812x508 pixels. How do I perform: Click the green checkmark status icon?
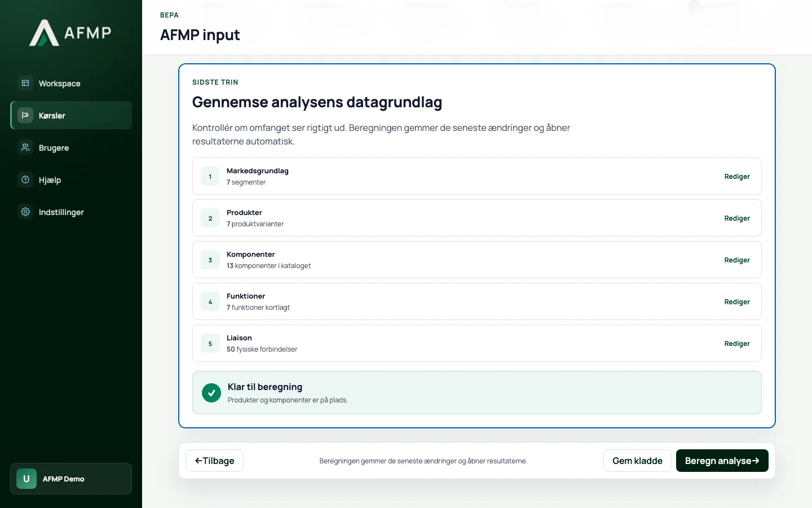coord(211,393)
